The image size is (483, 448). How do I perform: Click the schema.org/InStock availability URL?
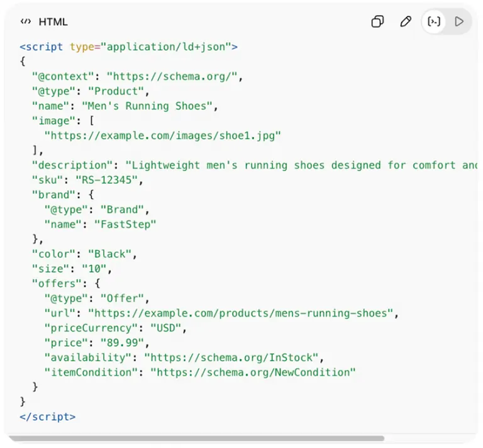pyautogui.click(x=233, y=357)
